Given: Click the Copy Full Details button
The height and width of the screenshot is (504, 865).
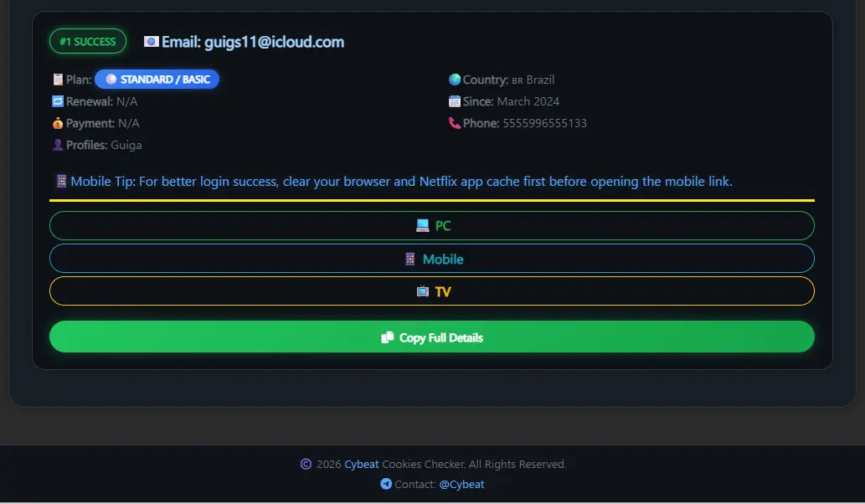Looking at the screenshot, I should pos(432,337).
